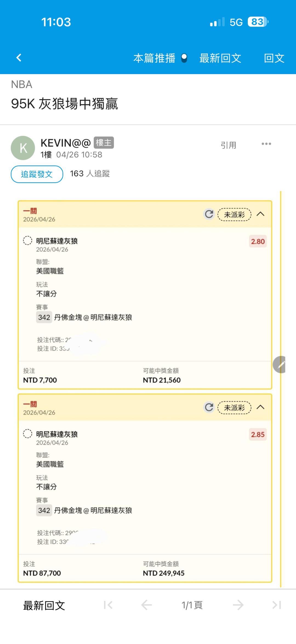
Task: Tap the back arrow in header
Action: [x=19, y=58]
